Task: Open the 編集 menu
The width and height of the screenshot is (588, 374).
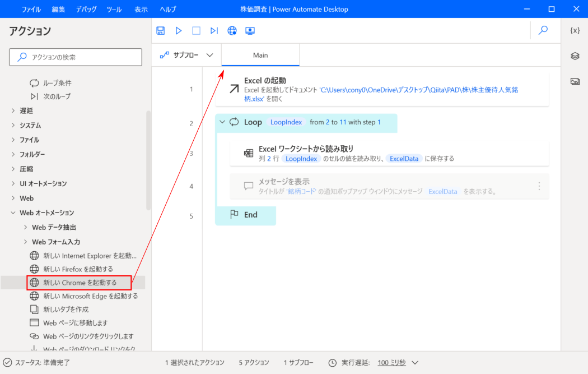Action: [58, 9]
